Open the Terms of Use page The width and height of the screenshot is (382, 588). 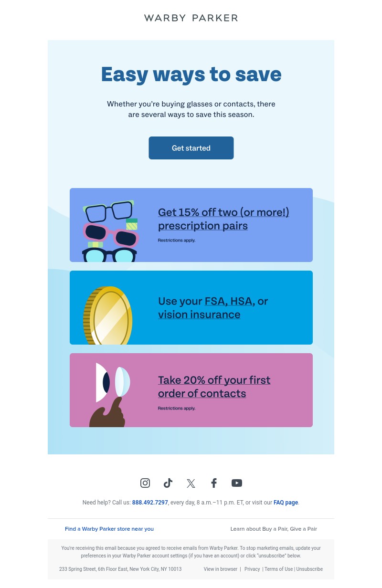pos(278,569)
